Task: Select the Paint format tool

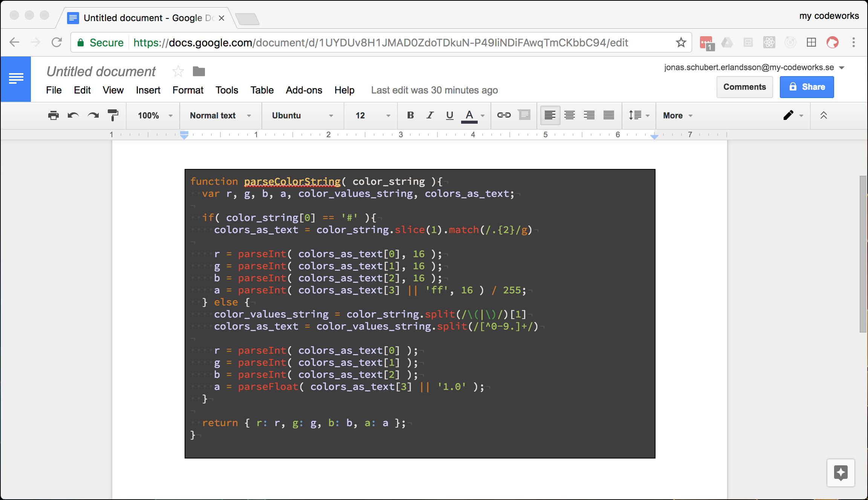Action: click(113, 115)
